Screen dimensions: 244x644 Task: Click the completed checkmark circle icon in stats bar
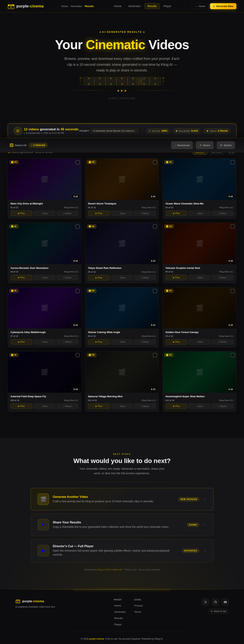(x=18, y=131)
